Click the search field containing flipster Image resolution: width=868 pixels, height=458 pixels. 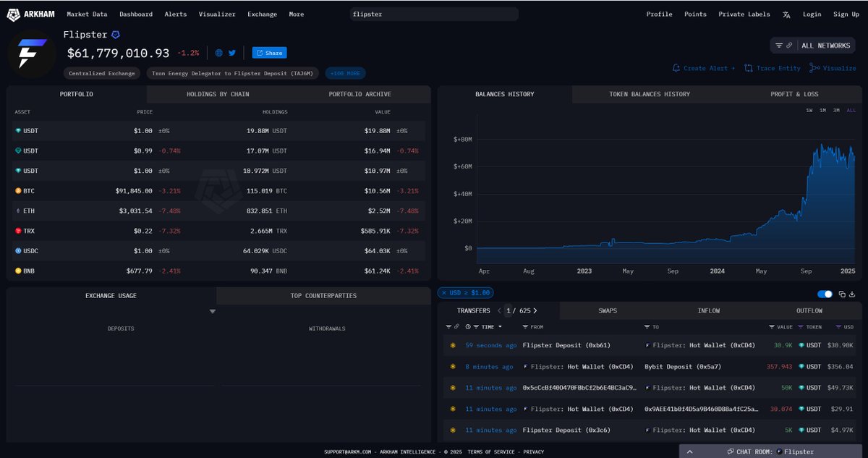pyautogui.click(x=433, y=14)
